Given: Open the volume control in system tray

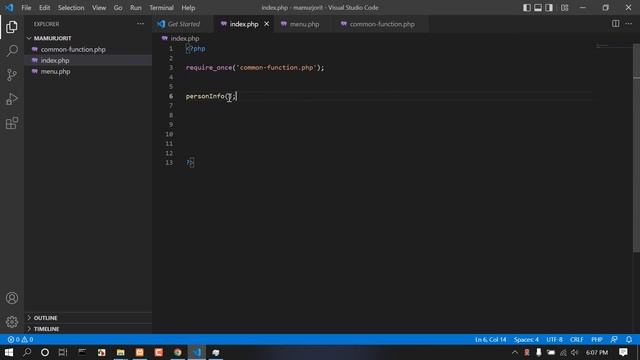Looking at the screenshot, I should [x=575, y=352].
